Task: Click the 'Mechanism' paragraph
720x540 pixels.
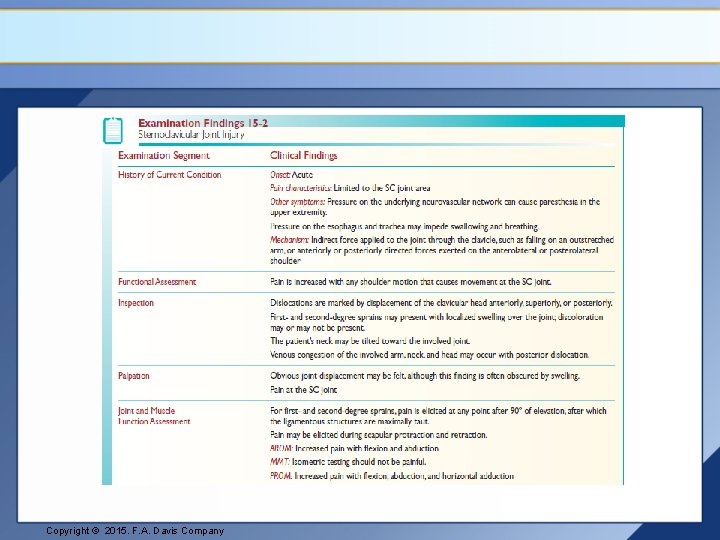Action: coord(442,250)
